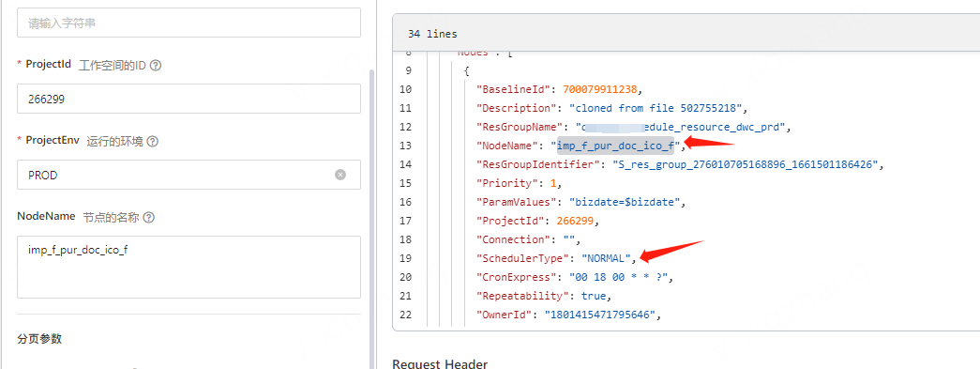Clear the PROD value with the circle-x icon
This screenshot has width=980, height=369.
click(340, 176)
